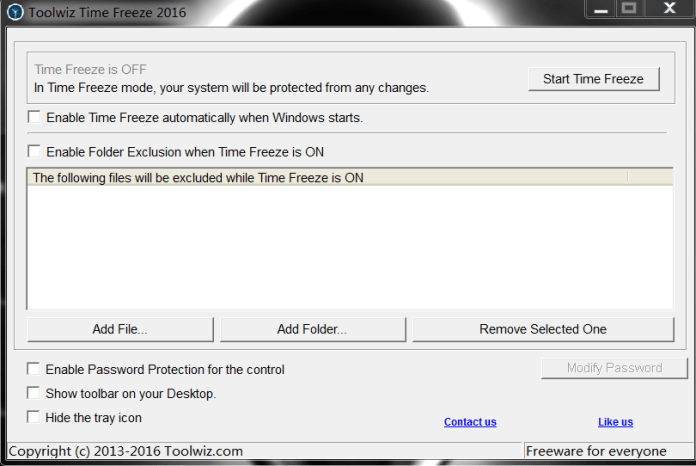
Task: Start Time Freeze mode
Action: [593, 79]
